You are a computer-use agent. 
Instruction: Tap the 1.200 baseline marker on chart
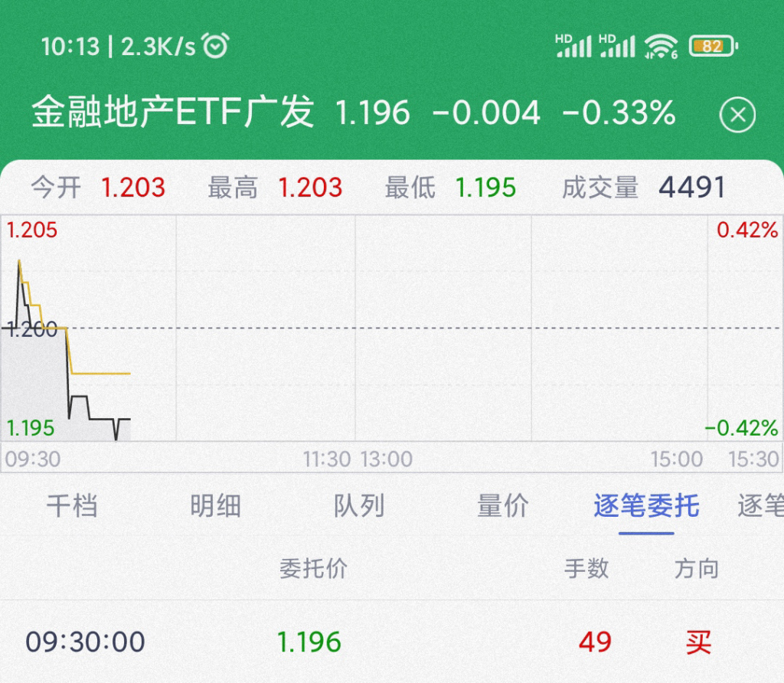coord(31,330)
